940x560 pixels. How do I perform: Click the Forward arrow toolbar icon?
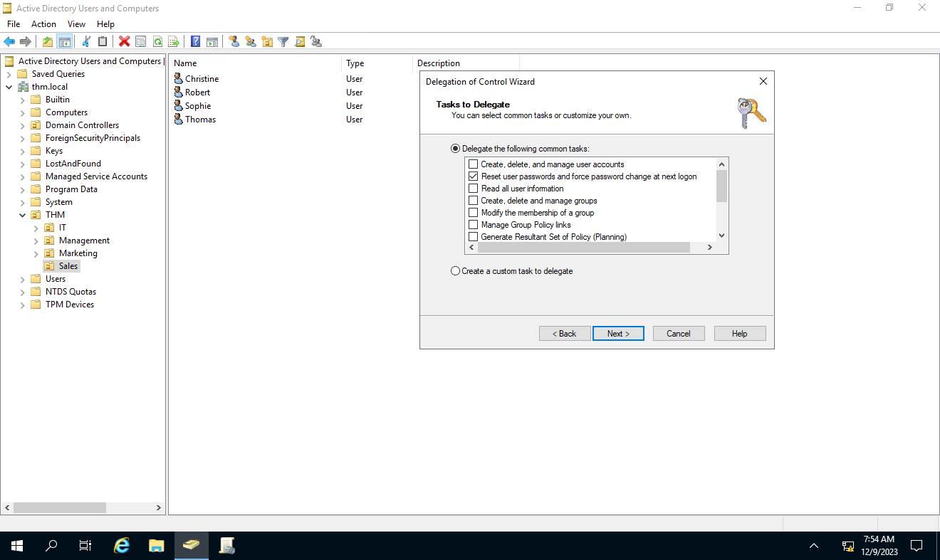click(x=26, y=42)
